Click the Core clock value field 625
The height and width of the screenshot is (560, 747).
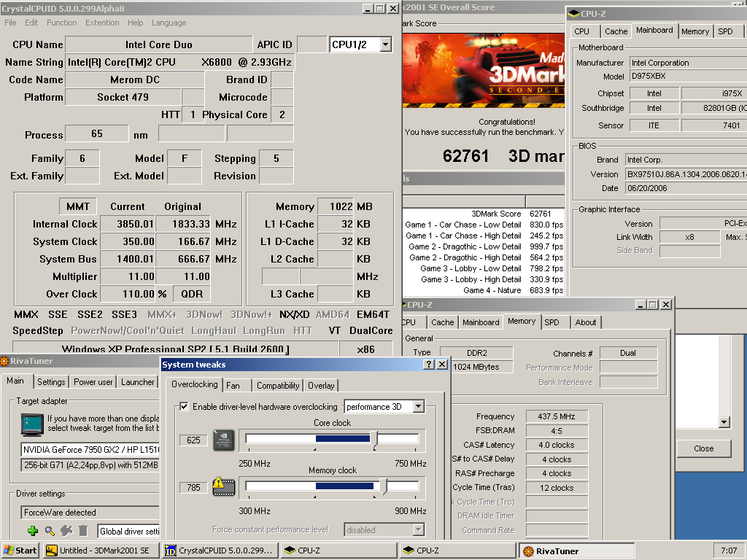pos(193,440)
